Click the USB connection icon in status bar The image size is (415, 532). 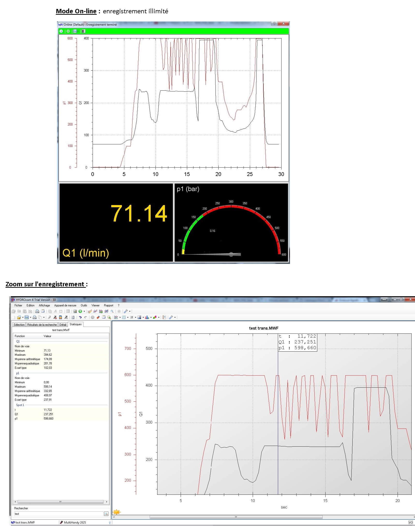click(110, 523)
